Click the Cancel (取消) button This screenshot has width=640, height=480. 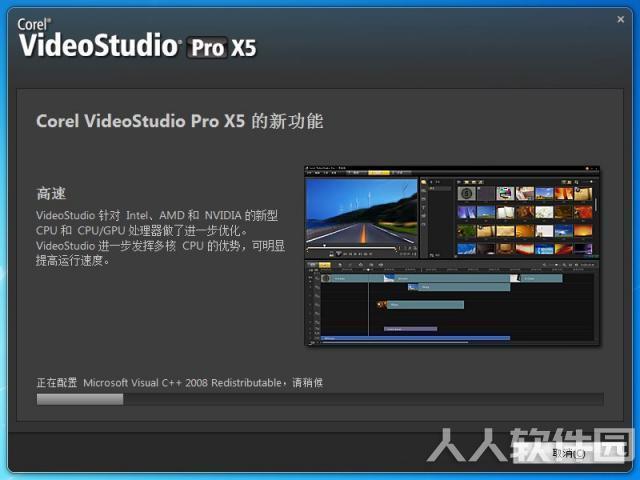click(x=569, y=453)
